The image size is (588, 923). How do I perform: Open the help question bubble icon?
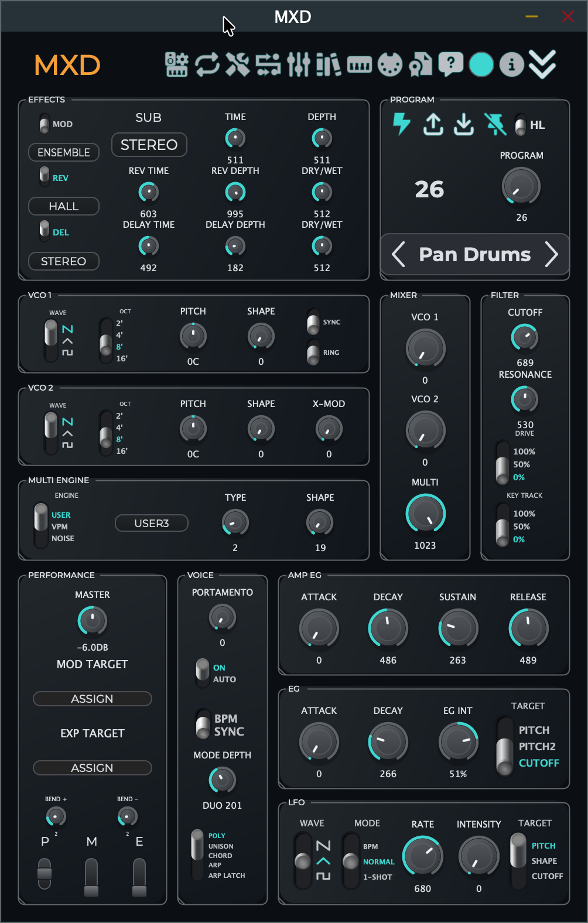pos(451,64)
